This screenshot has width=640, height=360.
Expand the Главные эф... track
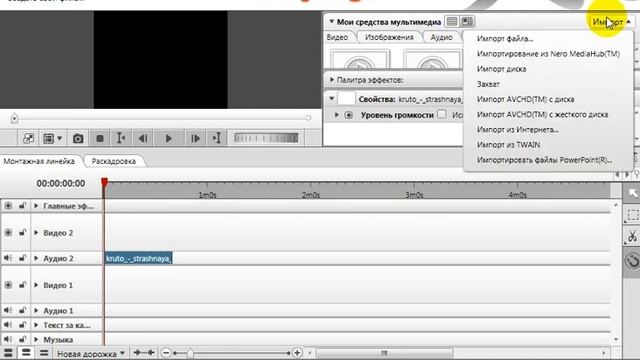pos(36,206)
